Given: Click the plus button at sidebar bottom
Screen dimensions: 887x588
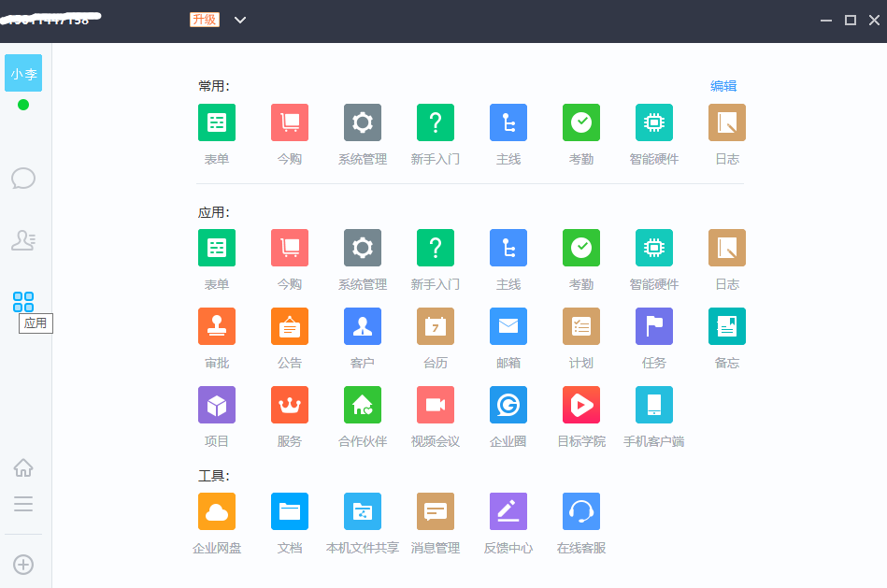Looking at the screenshot, I should tap(23, 565).
